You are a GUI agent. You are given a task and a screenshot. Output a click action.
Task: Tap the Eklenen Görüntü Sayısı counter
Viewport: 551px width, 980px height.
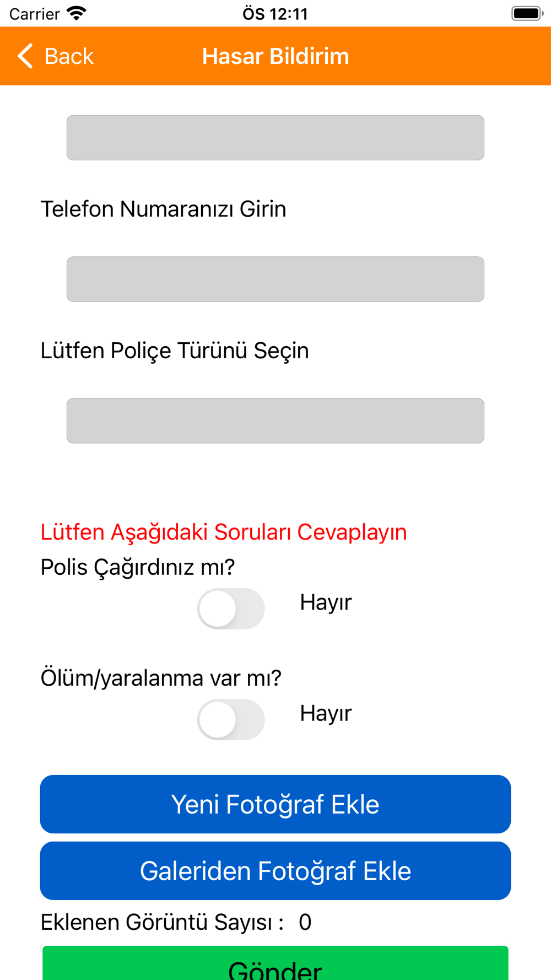tap(176, 922)
